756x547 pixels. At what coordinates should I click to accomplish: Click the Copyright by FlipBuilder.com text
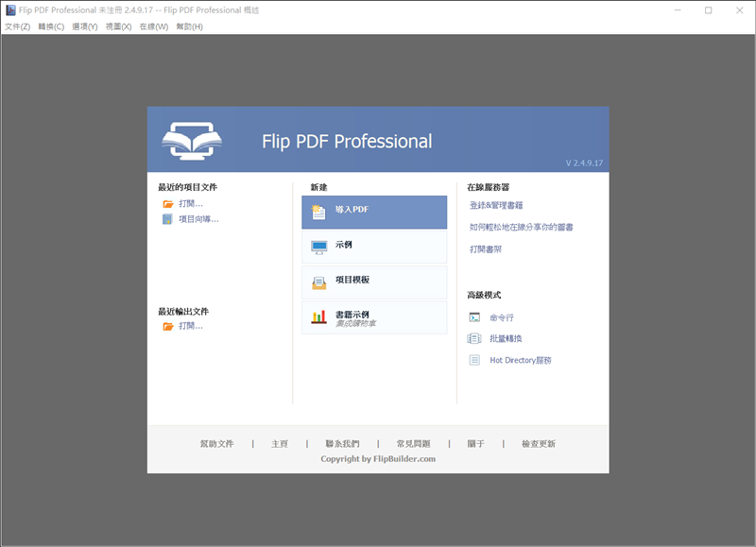click(x=378, y=459)
